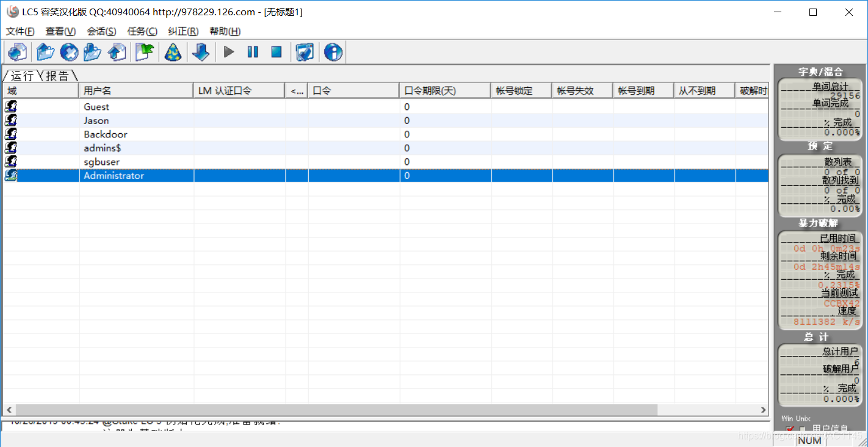
Task: Open the 文件(F) menu
Action: coord(20,31)
